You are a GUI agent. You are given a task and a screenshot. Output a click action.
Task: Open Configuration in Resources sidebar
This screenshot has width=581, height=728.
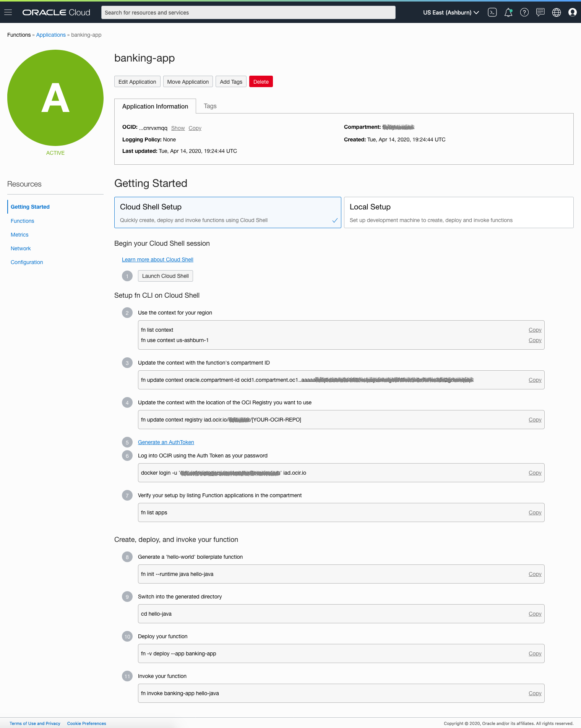coord(27,262)
